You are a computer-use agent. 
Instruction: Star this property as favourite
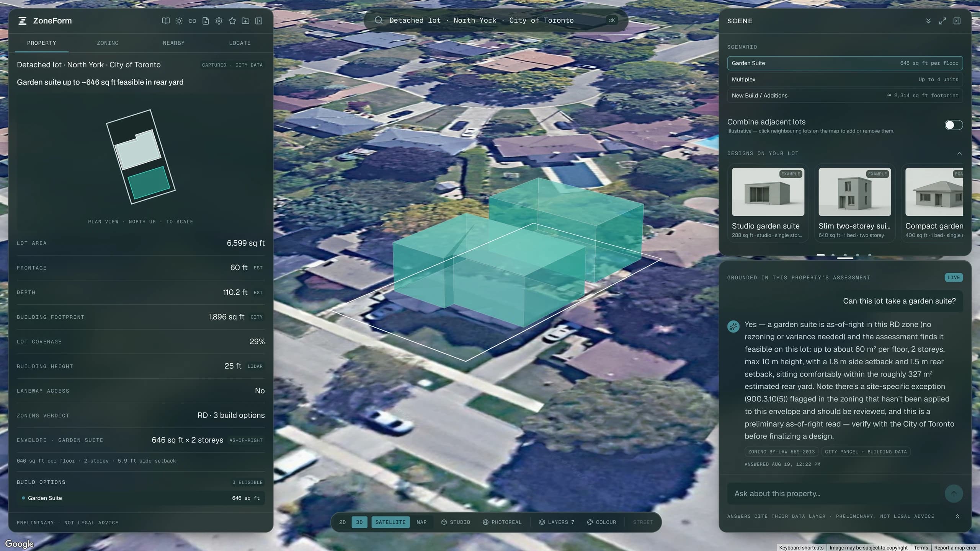232,21
